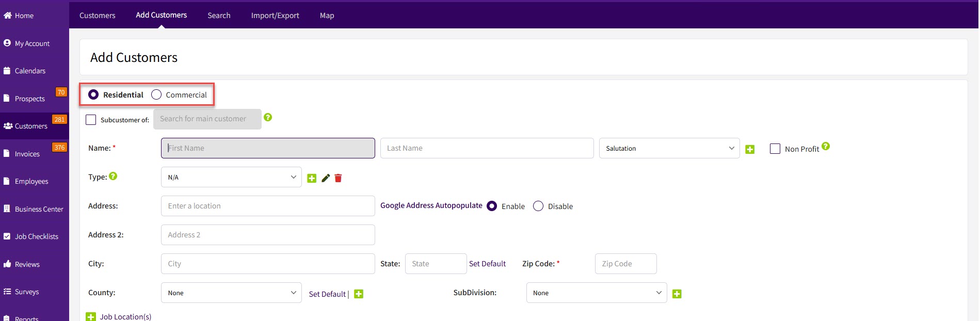Screen dimensions: 980x321
Task: Open the Salutation dropdown
Action: [669, 148]
